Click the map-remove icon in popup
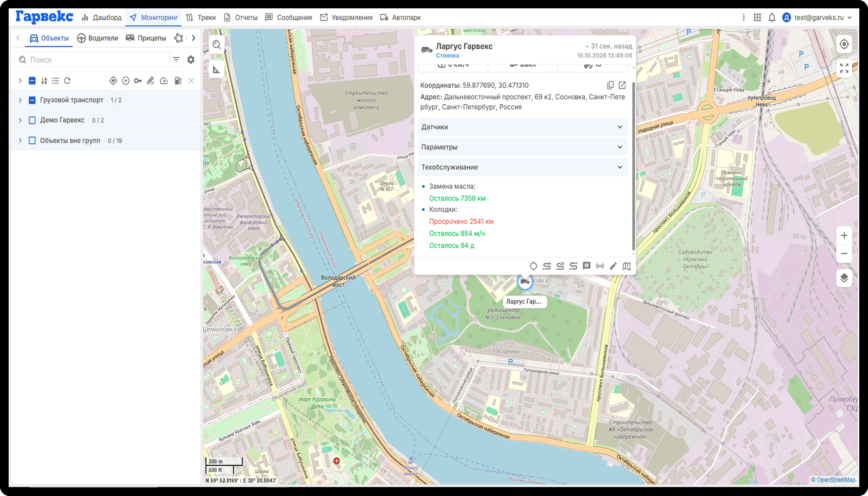The image size is (868, 496). (x=626, y=266)
